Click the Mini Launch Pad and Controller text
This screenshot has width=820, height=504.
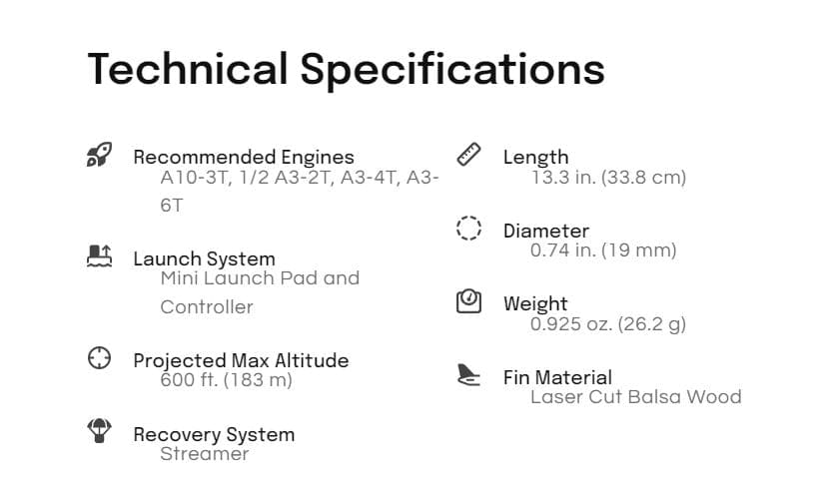(260, 279)
